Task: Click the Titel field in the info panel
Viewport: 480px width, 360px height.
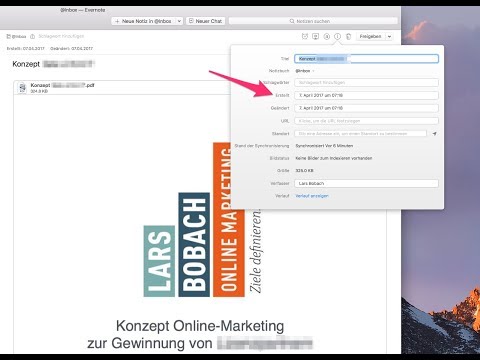Action: coord(366,59)
